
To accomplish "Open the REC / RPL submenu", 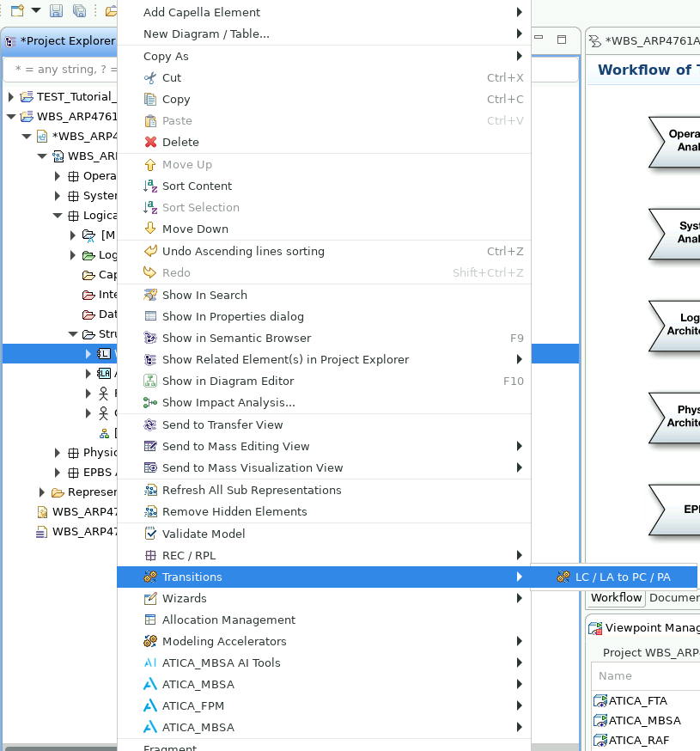I will coord(324,555).
